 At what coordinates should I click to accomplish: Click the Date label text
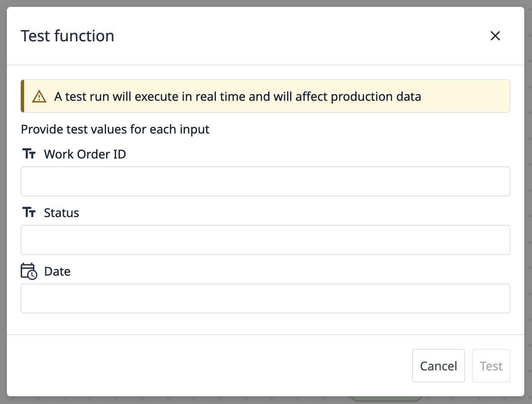tap(57, 271)
